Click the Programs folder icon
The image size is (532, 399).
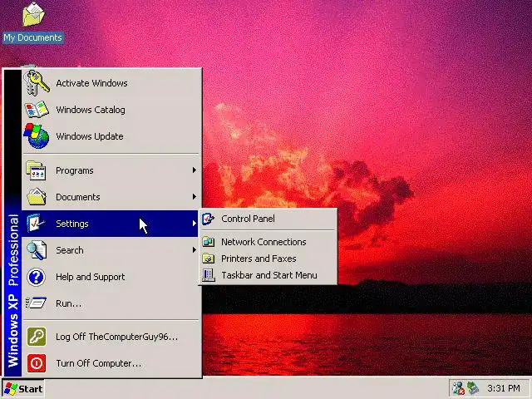point(36,170)
